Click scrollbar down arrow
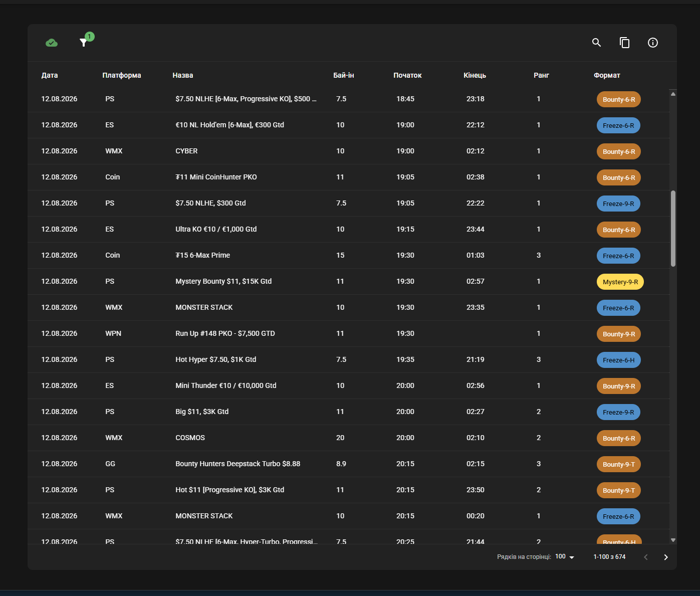Image resolution: width=700 pixels, height=596 pixels. (x=673, y=540)
